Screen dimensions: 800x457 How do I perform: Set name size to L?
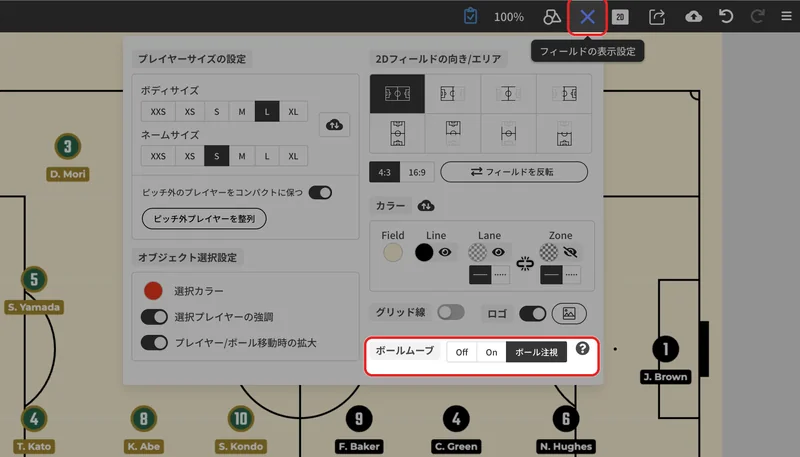267,156
